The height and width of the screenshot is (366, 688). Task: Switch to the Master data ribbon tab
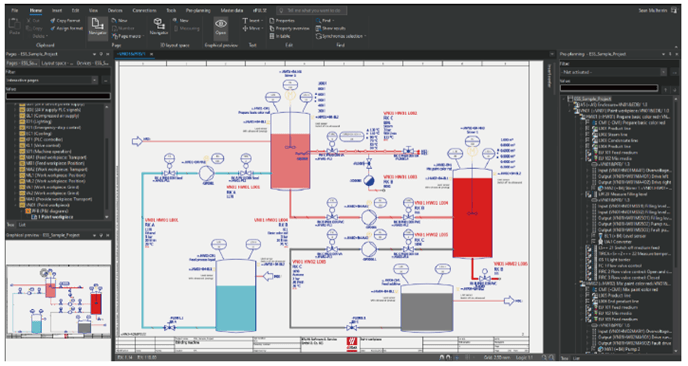click(232, 10)
